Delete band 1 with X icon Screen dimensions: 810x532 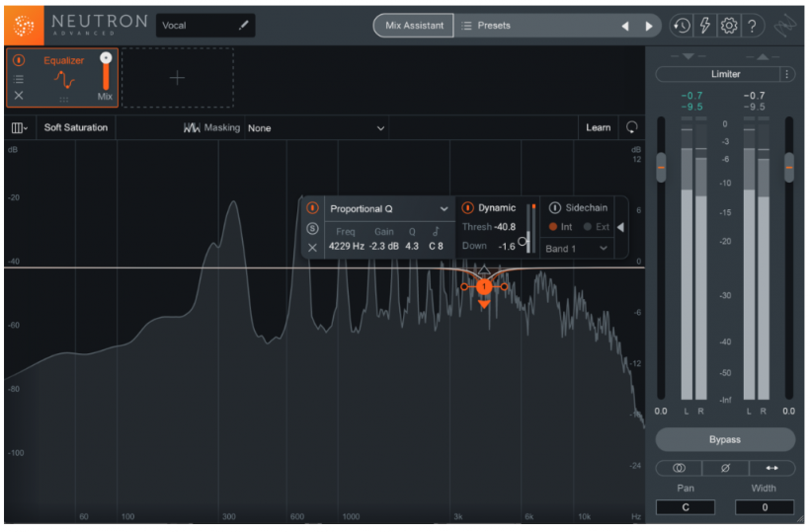(x=312, y=248)
